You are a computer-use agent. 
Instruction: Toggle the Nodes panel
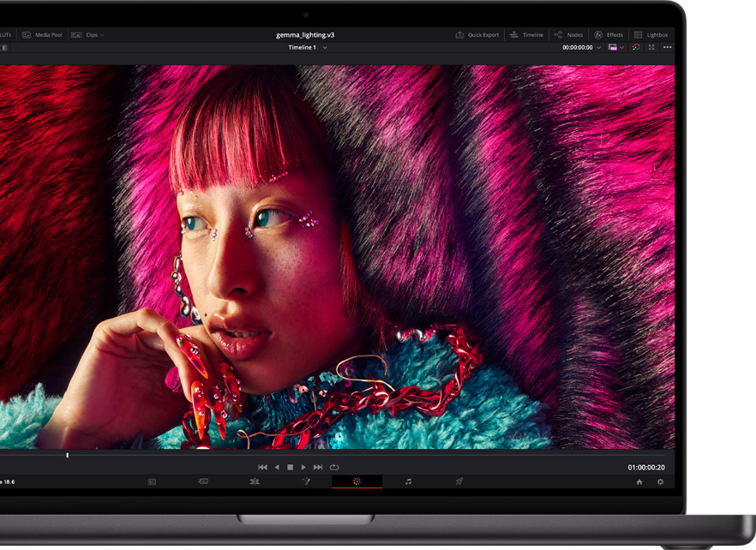pos(567,35)
